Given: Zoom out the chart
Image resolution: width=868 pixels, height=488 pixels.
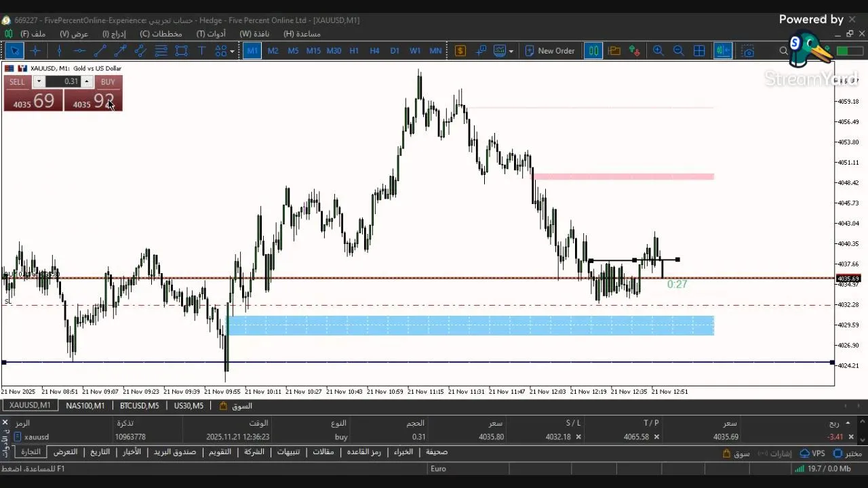Looking at the screenshot, I should (x=678, y=51).
